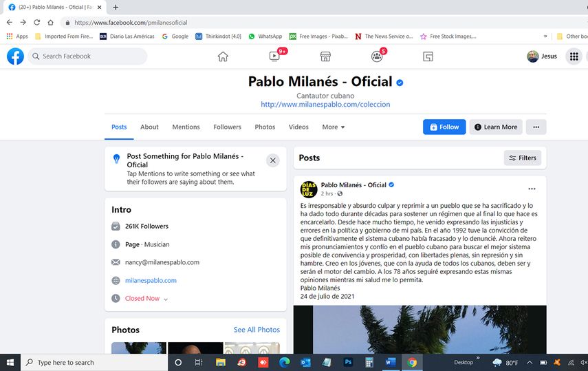Open Calculator on taskbar
This screenshot has height=371, width=588.
369,362
